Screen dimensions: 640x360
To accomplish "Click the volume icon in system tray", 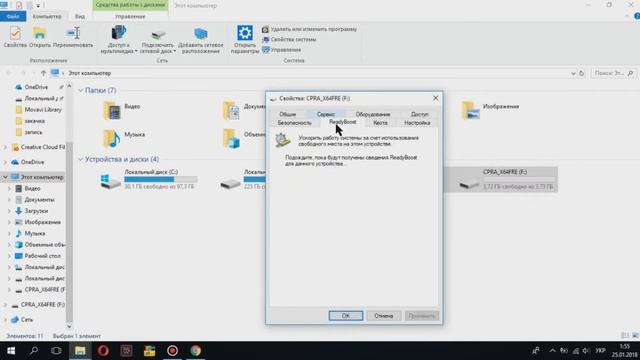I will 587,351.
